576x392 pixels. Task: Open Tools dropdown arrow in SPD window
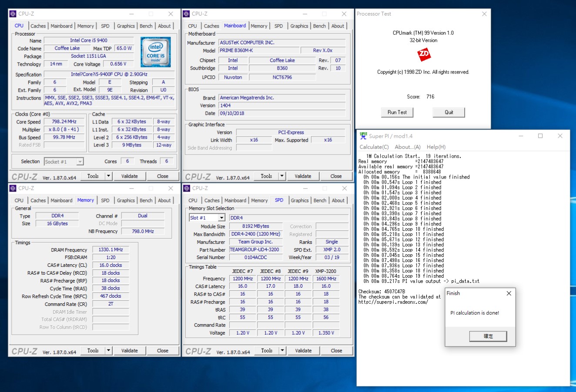[x=282, y=350]
